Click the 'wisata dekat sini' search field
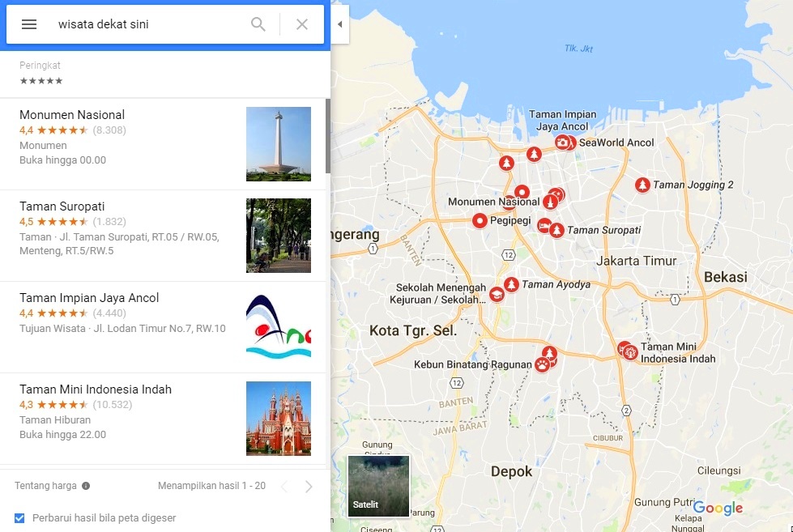Viewport: 793px width, 532px height. click(147, 24)
